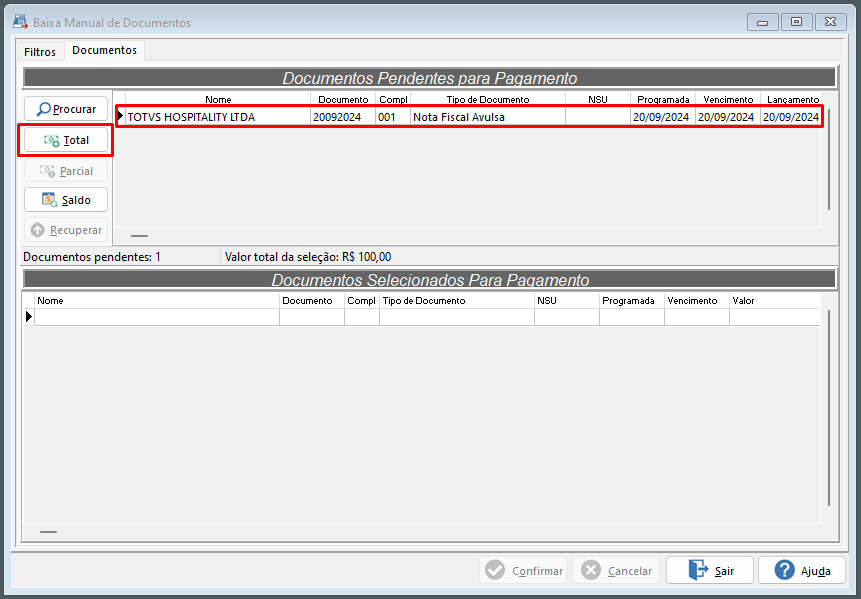Screen dimensions: 861x599
Task: Click the Saldo balance icon
Action: click(x=50, y=200)
